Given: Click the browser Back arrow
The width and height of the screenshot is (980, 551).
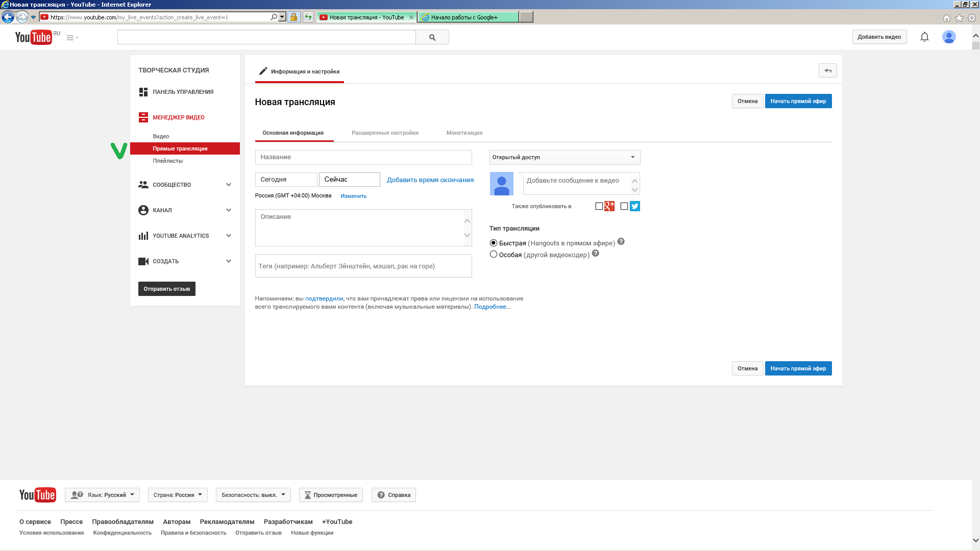Looking at the screenshot, I should pyautogui.click(x=8, y=17).
